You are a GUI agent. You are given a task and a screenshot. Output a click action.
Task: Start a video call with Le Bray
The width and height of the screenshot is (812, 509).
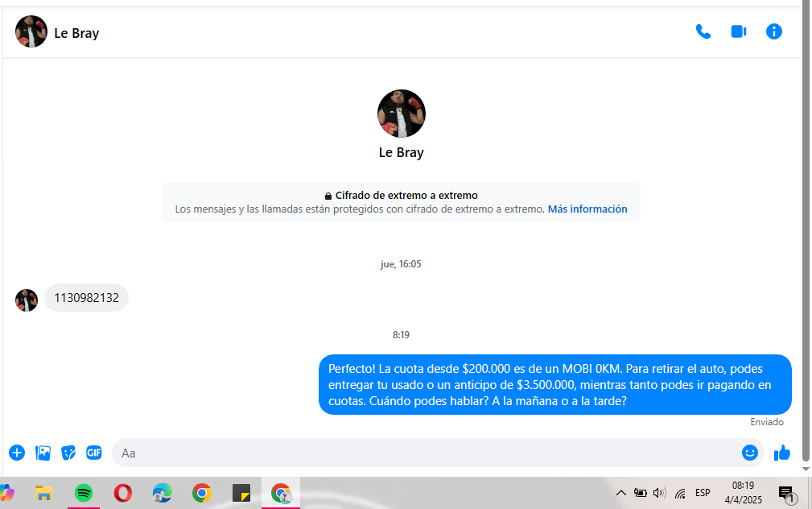pos(738,31)
